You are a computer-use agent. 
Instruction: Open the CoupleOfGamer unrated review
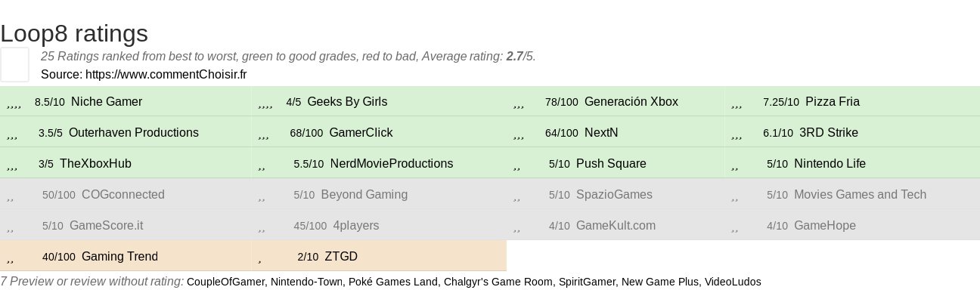tap(225, 282)
